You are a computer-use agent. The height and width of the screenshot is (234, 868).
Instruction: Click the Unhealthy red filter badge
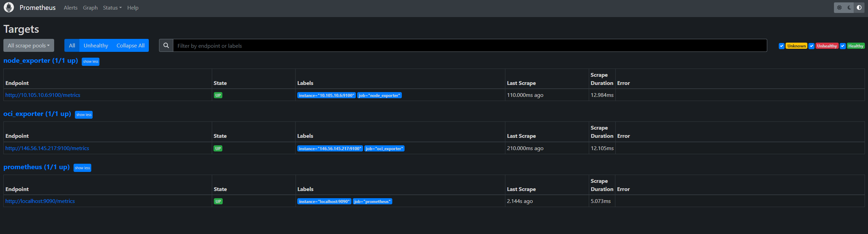[x=827, y=46]
